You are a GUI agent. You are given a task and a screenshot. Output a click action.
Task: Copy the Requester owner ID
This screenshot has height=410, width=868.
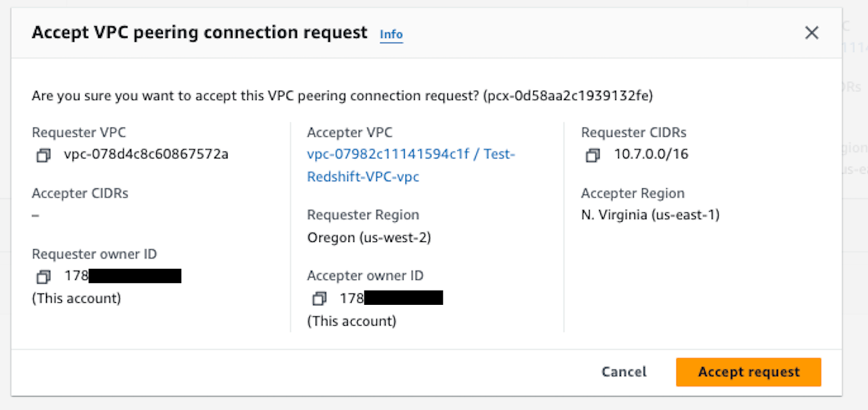coord(42,277)
